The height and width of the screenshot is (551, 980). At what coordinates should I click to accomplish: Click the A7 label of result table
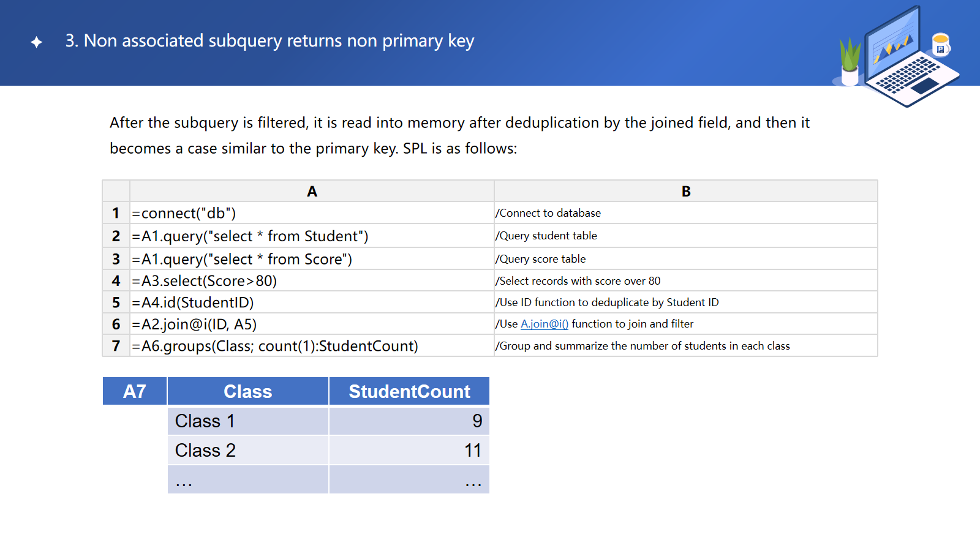click(x=135, y=391)
